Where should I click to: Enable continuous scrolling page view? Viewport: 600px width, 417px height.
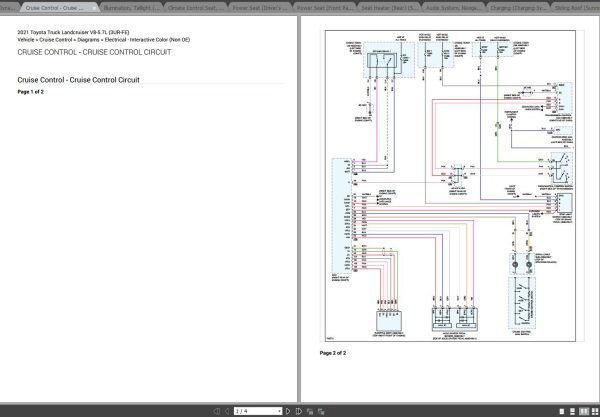(571, 410)
